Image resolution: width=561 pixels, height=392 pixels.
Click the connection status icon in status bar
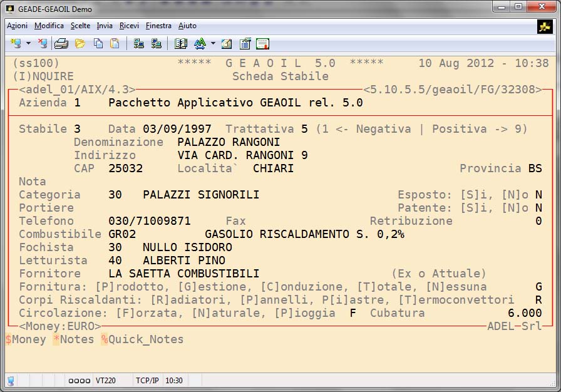[x=11, y=381]
